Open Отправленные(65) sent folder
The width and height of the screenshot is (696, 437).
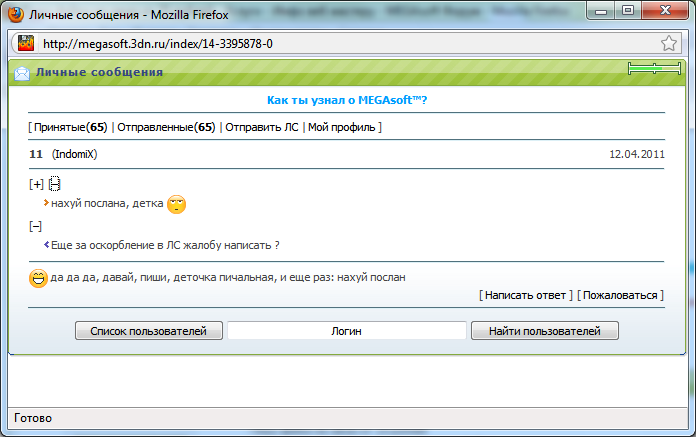[166, 127]
